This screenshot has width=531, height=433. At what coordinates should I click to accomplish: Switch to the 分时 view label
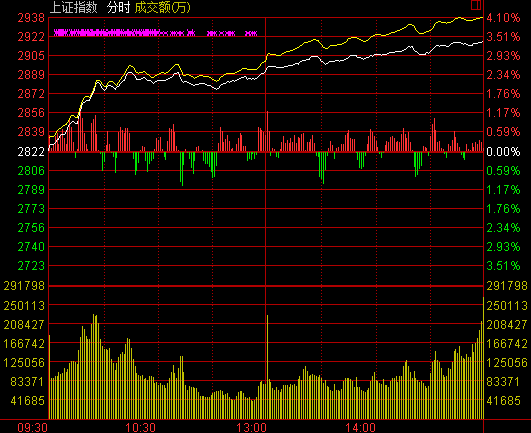tap(118, 7)
